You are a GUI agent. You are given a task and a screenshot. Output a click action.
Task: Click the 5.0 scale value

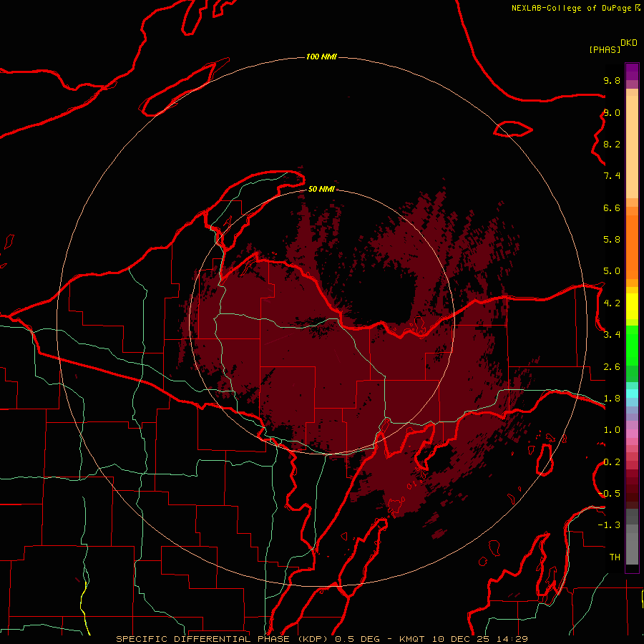coord(612,271)
